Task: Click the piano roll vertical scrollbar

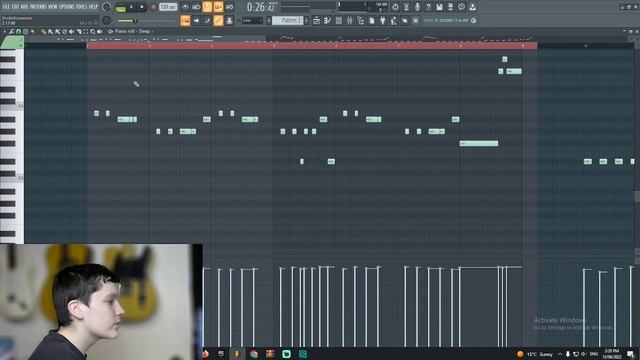Action: pos(637,196)
